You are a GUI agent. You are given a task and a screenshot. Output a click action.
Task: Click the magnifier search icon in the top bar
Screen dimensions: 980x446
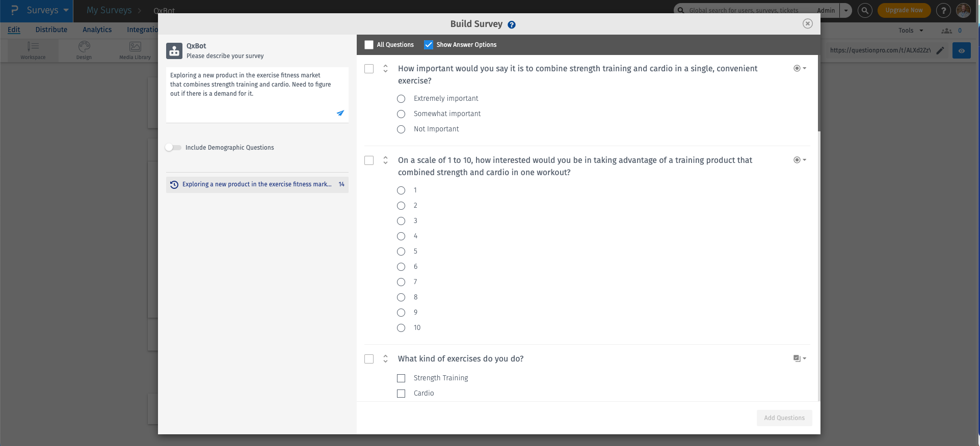[865, 10]
